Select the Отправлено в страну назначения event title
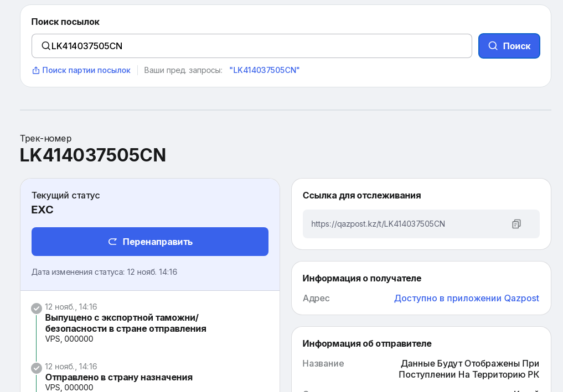 119,377
